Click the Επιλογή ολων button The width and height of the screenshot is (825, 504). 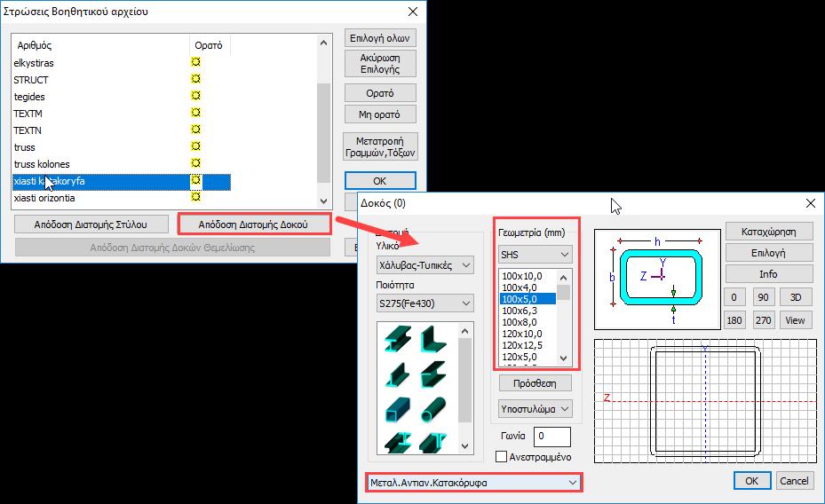pos(380,38)
